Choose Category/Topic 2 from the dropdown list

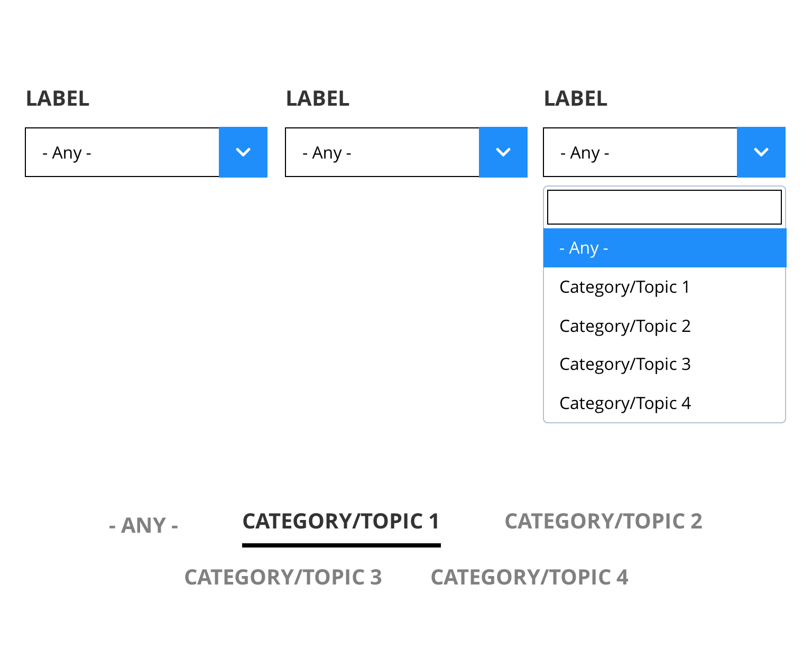(665, 326)
